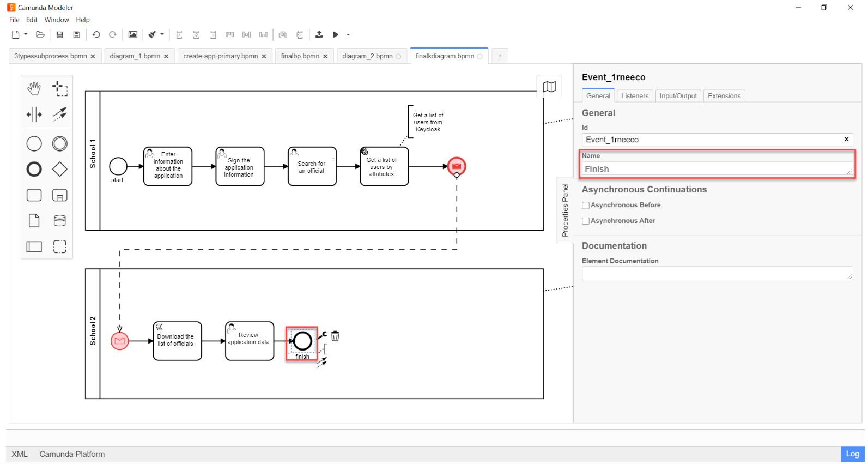Open a diagram from disk
The height and width of the screenshot is (464, 868).
[40, 34]
